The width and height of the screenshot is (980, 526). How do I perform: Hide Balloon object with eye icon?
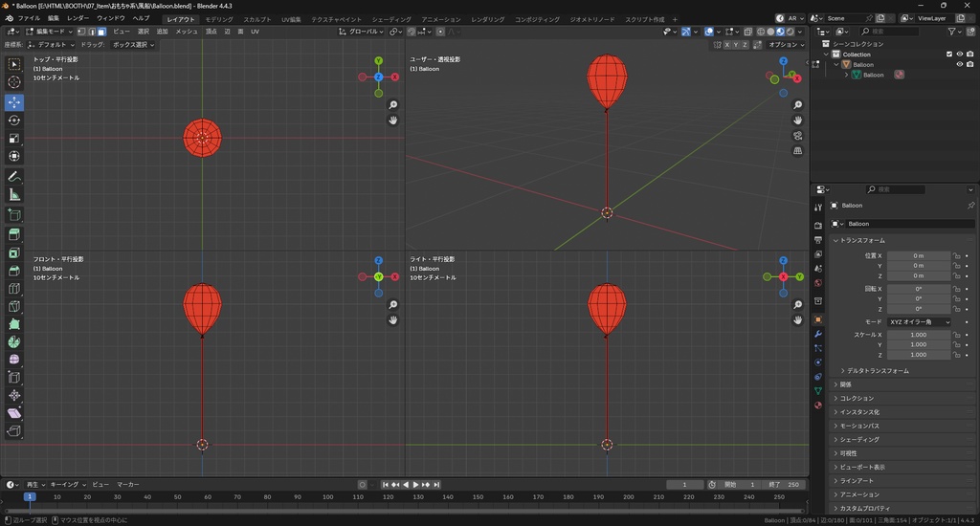pyautogui.click(x=959, y=64)
